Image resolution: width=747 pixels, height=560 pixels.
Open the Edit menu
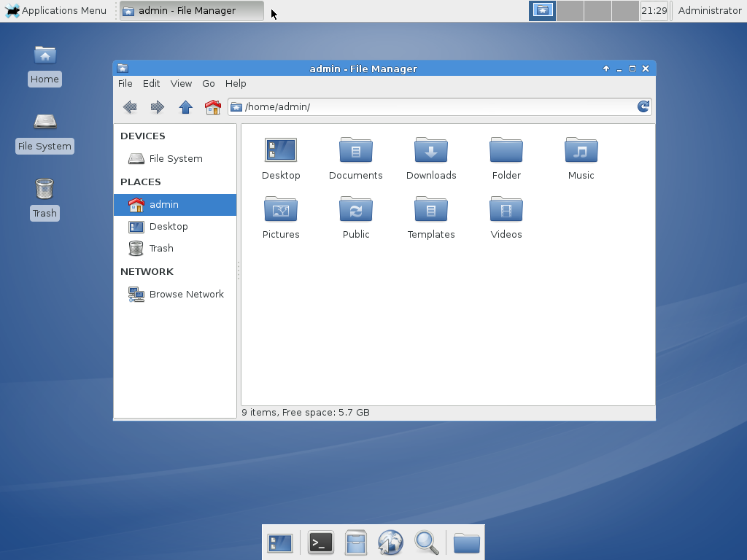click(x=151, y=83)
